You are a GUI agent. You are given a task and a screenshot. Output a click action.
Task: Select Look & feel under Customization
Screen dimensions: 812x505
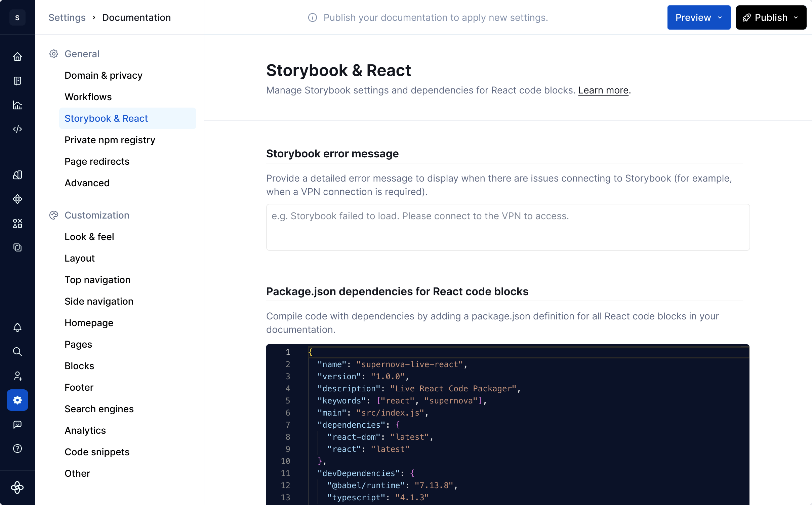tap(89, 236)
